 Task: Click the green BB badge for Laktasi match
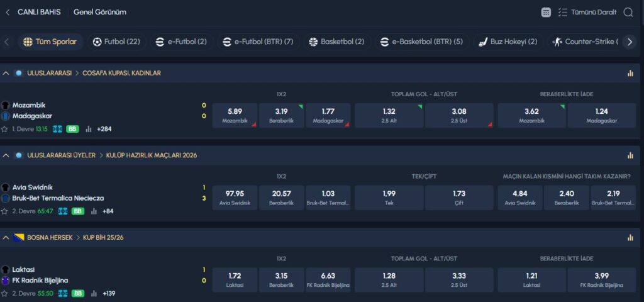point(78,293)
